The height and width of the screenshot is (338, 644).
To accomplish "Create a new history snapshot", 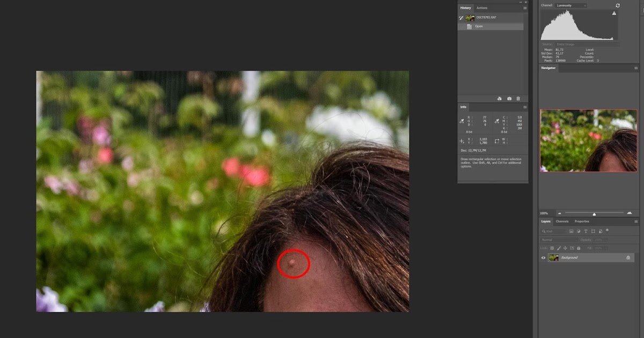I will pyautogui.click(x=509, y=99).
